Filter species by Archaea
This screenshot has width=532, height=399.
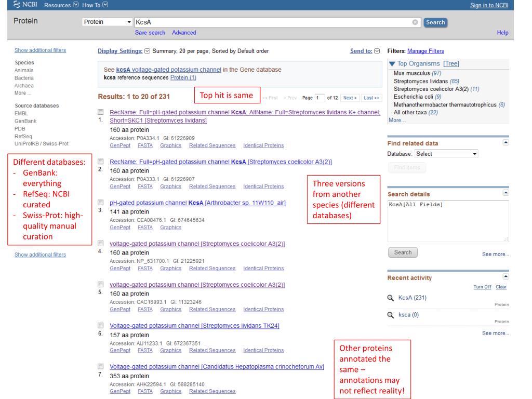[24, 86]
